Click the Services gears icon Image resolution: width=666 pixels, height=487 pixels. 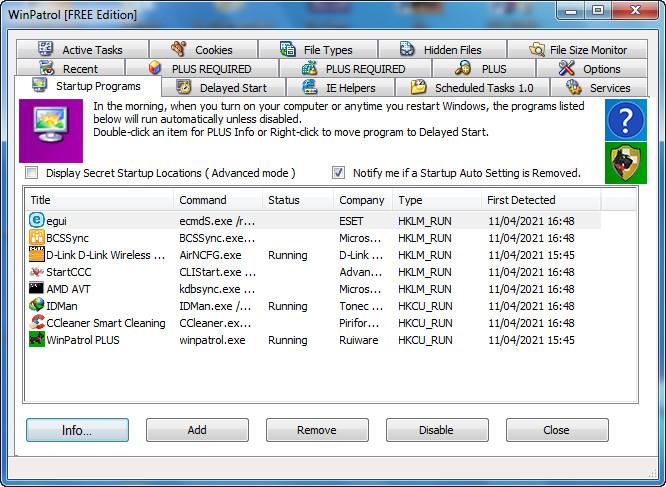[x=573, y=87]
